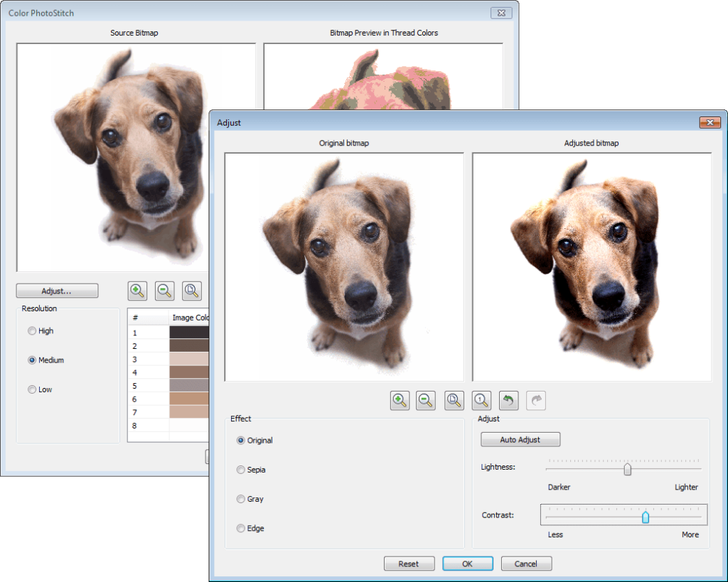Click the Contrast slider thumb

click(x=646, y=517)
